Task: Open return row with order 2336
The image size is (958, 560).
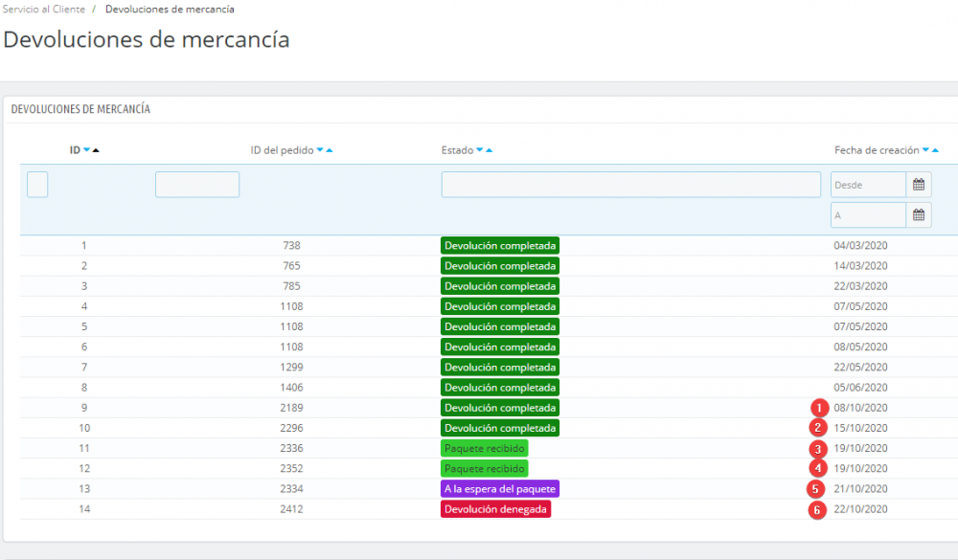Action: 489,448
